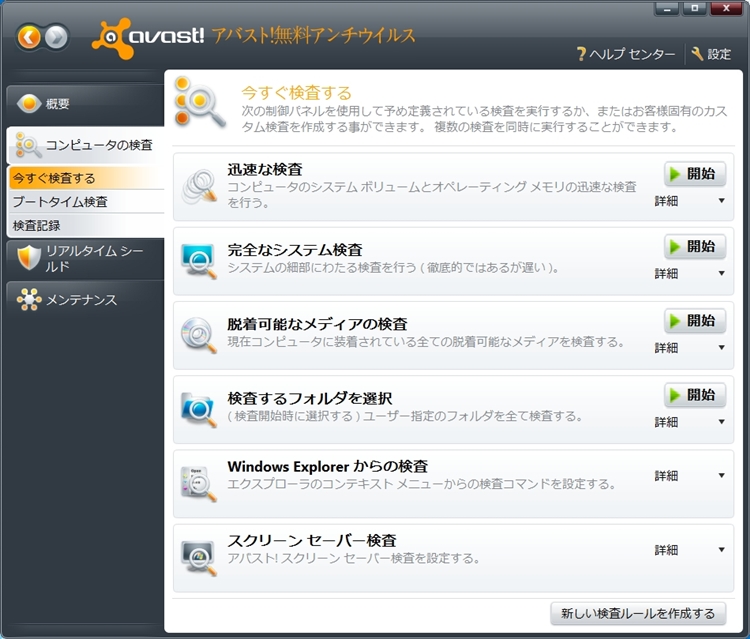
Task: Click the メンテナンス gear icon
Action: click(29, 300)
